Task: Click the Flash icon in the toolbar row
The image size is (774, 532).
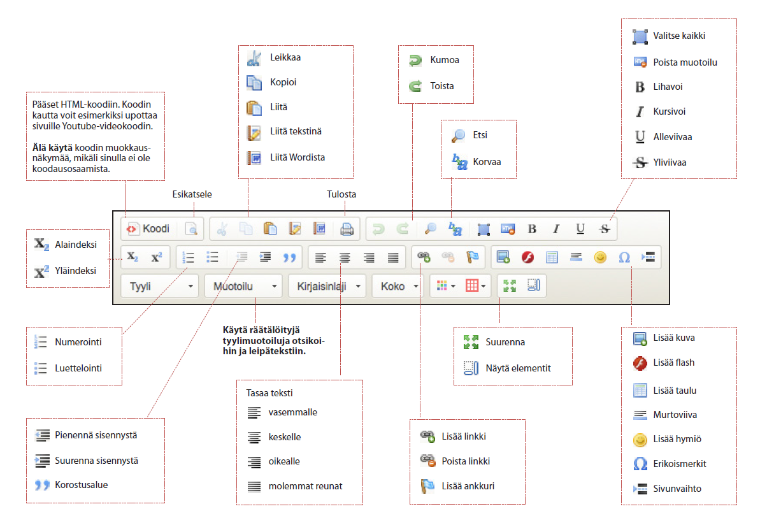Action: (x=527, y=257)
